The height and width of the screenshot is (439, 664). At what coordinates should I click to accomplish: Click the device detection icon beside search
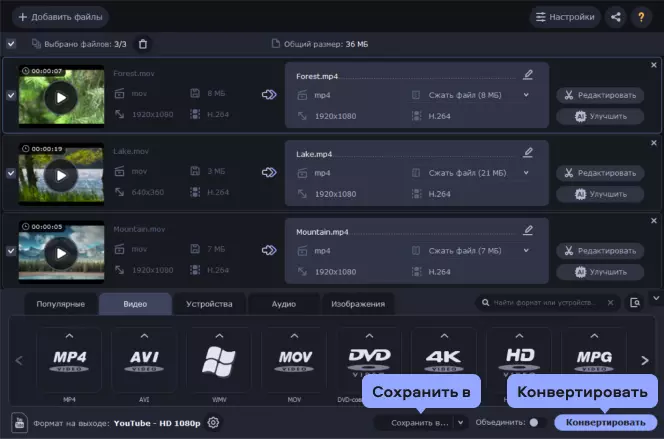[x=635, y=303]
